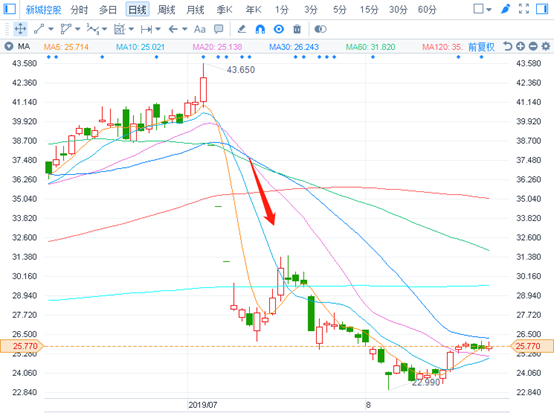This screenshot has width=554, height=413.
Task: Click the MA30: 26.243 indicator label
Action: (294, 47)
